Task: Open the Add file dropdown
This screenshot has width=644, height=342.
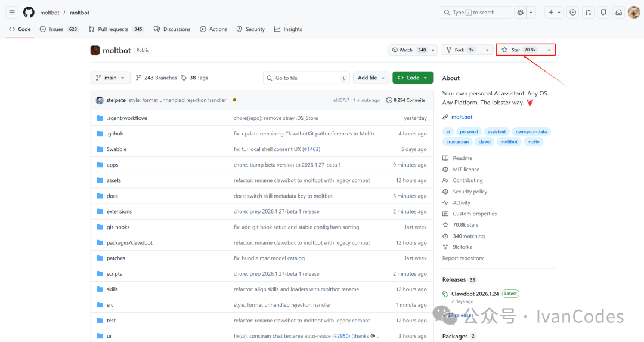Action: pos(371,78)
